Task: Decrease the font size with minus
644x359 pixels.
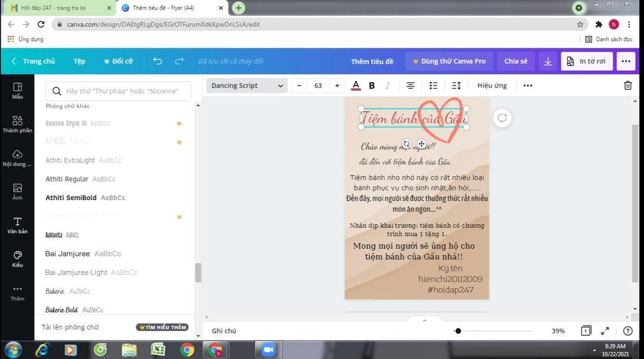Action: tap(299, 86)
